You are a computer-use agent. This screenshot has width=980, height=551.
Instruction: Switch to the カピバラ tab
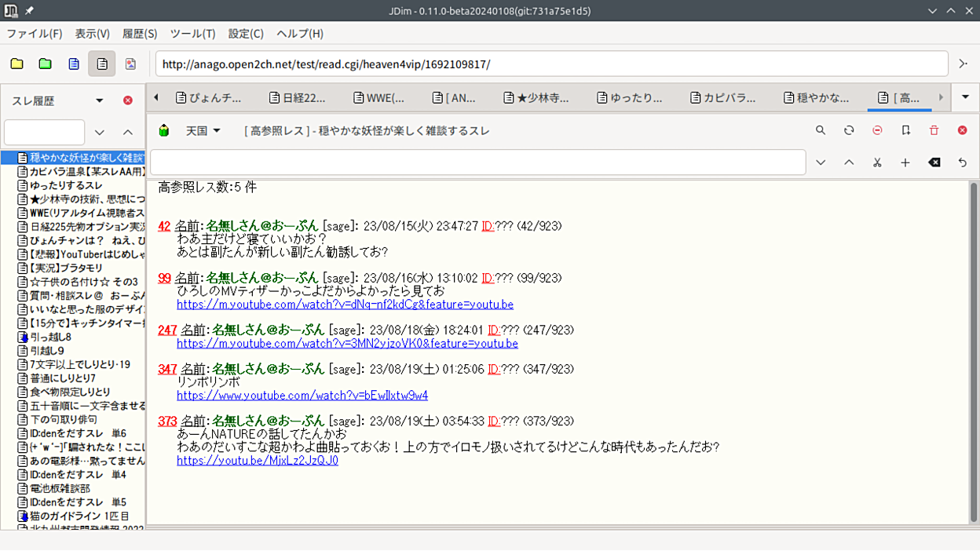722,98
